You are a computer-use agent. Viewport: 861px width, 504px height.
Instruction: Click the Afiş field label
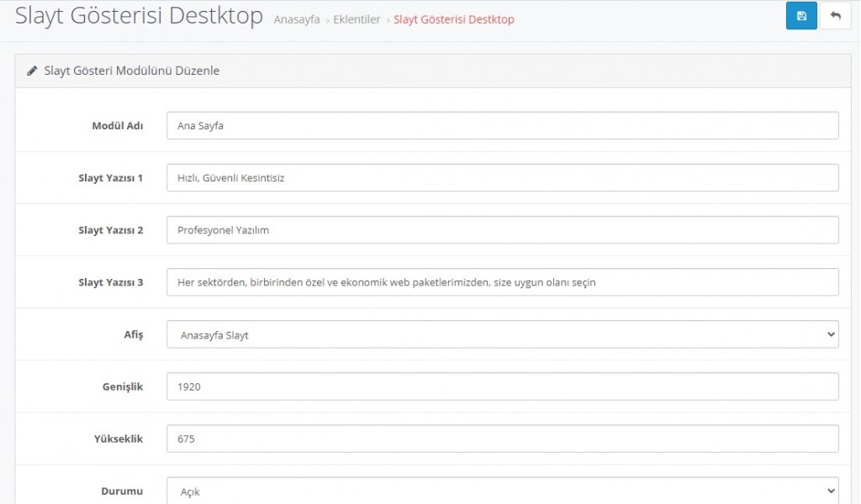pos(134,334)
